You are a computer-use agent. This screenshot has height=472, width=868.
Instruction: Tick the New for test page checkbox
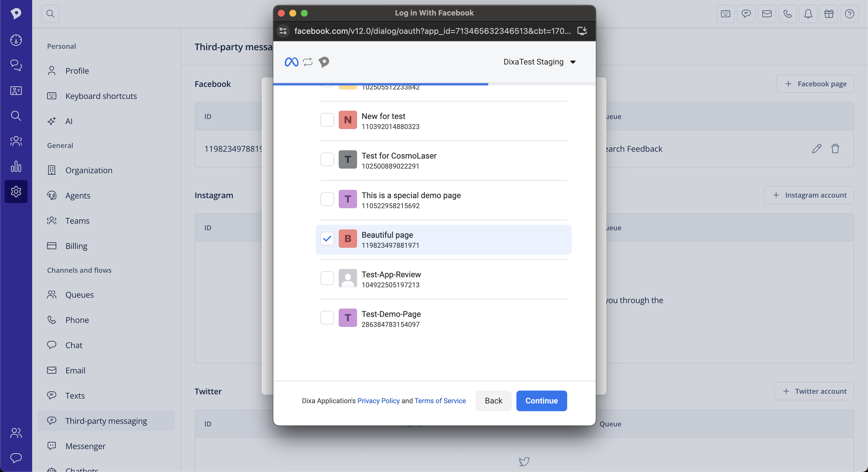point(327,120)
